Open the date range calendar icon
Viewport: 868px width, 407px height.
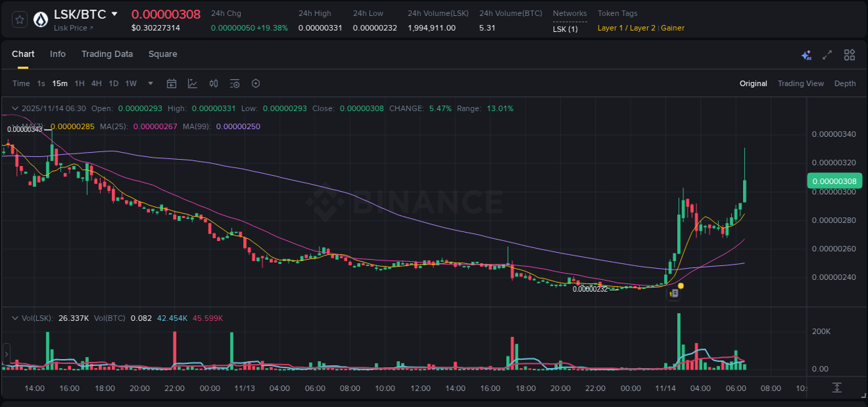(x=172, y=83)
